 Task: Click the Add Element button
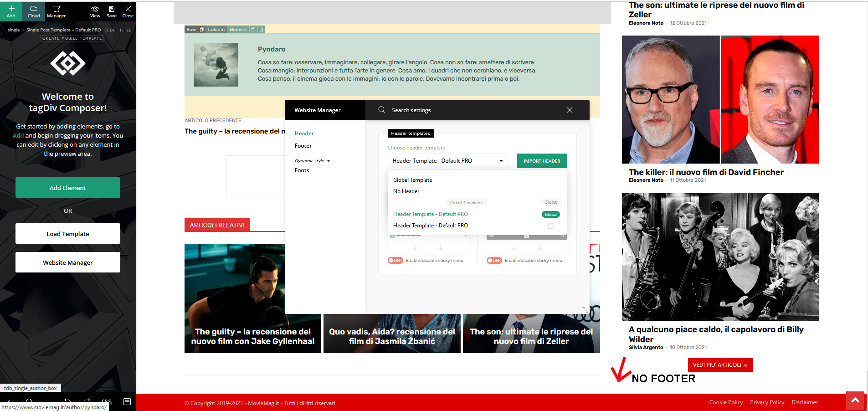pos(68,188)
